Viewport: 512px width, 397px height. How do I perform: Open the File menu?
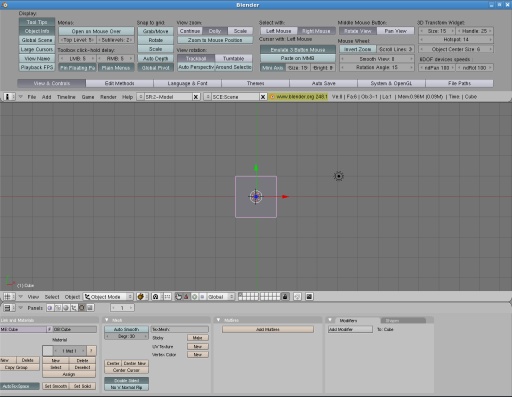(x=32, y=97)
